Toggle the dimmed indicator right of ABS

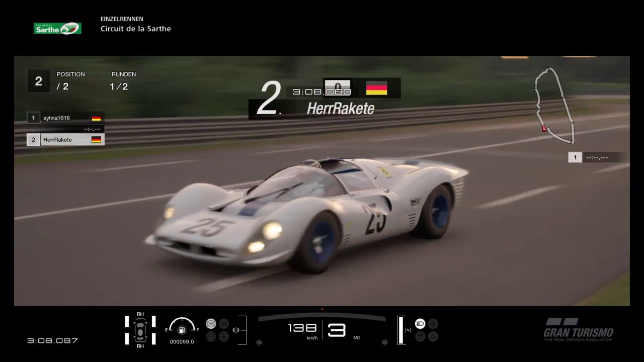point(224,324)
